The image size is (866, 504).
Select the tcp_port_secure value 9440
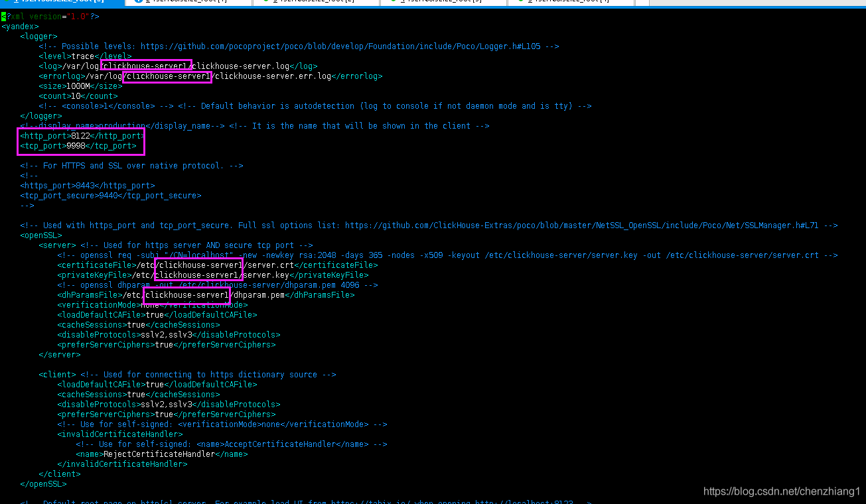coord(108,196)
